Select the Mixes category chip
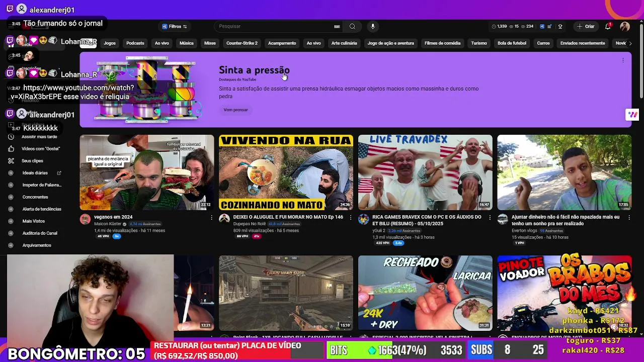 [210, 43]
